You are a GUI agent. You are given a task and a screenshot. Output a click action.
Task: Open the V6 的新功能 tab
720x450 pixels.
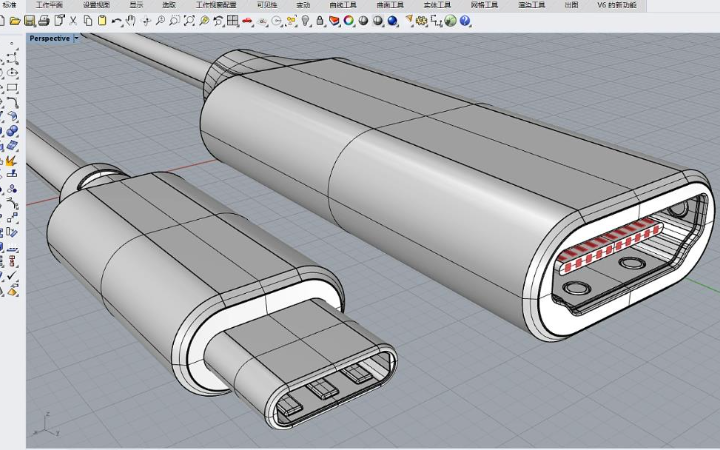point(616,5)
